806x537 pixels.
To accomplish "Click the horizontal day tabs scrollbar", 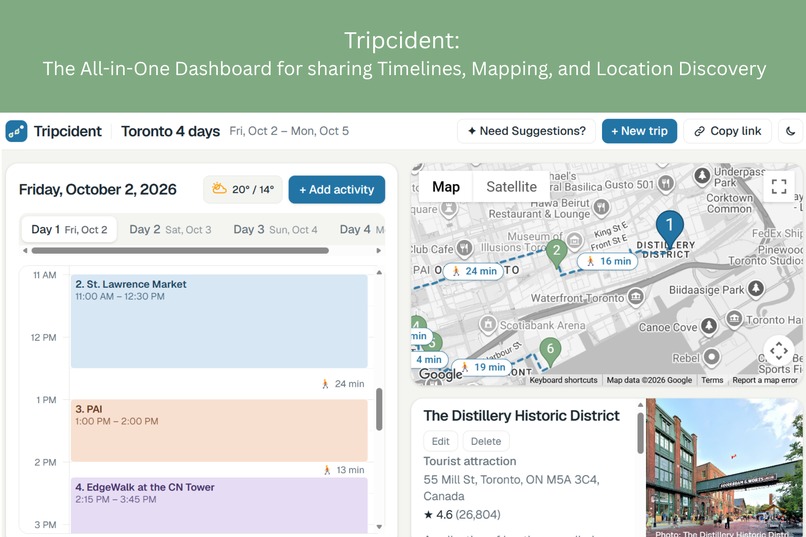I will point(180,251).
